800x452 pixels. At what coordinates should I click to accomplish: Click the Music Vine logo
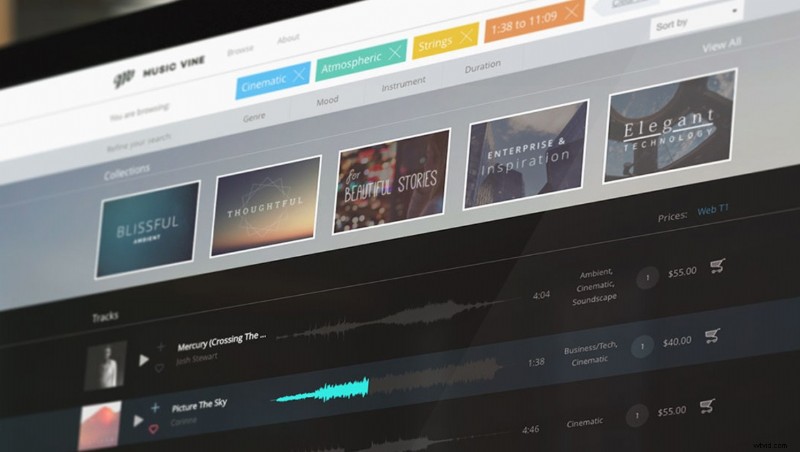coord(159,71)
